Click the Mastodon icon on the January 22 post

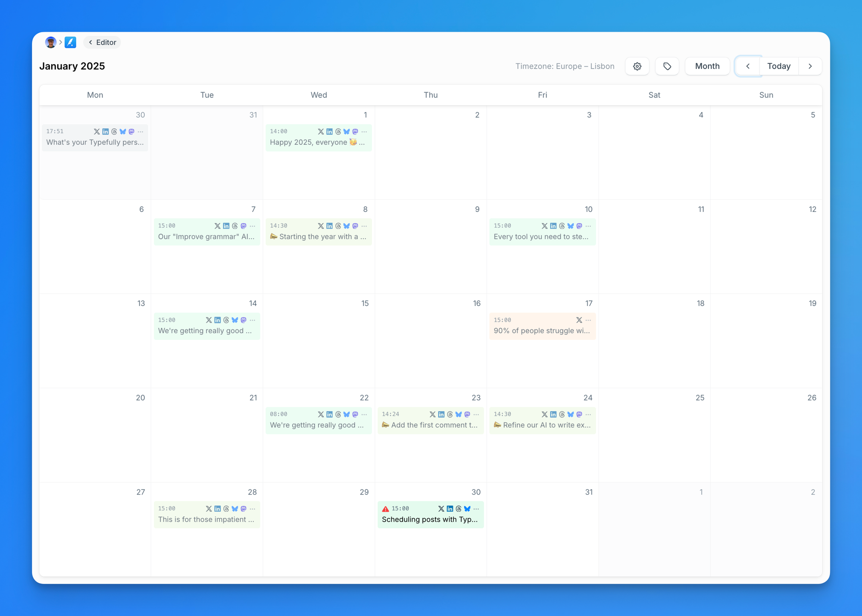click(x=355, y=414)
